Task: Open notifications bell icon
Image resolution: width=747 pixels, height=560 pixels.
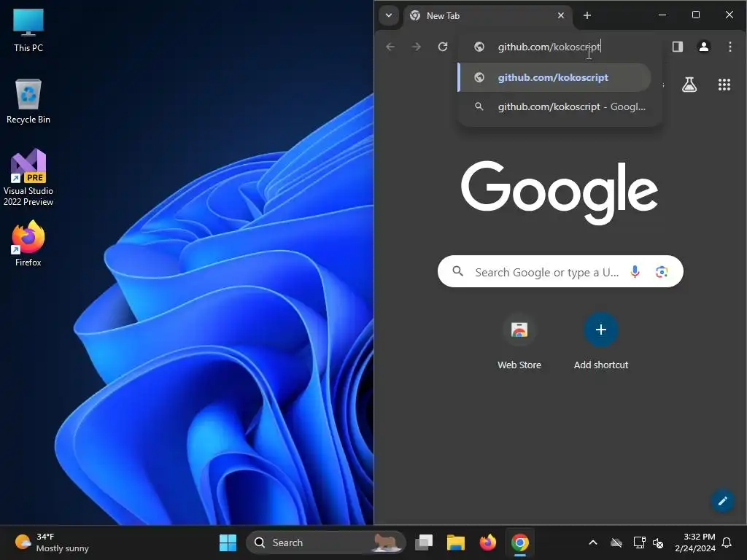Action: (727, 542)
